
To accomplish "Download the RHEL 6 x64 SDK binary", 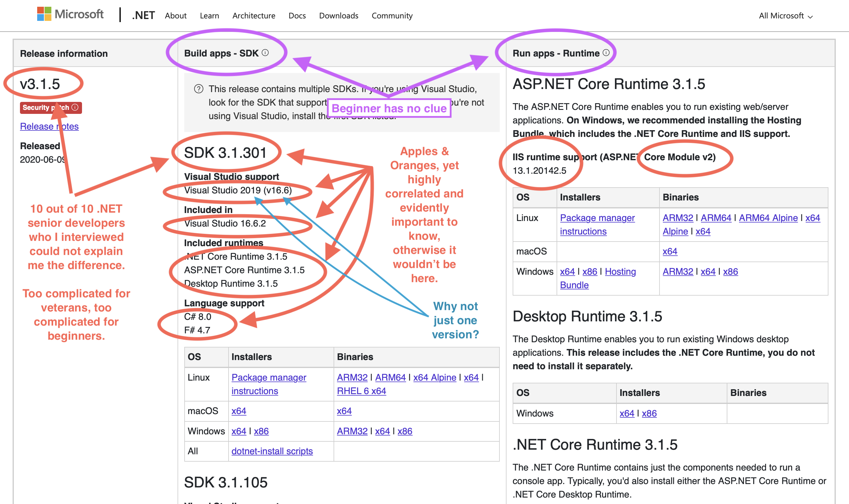I will click(x=361, y=391).
